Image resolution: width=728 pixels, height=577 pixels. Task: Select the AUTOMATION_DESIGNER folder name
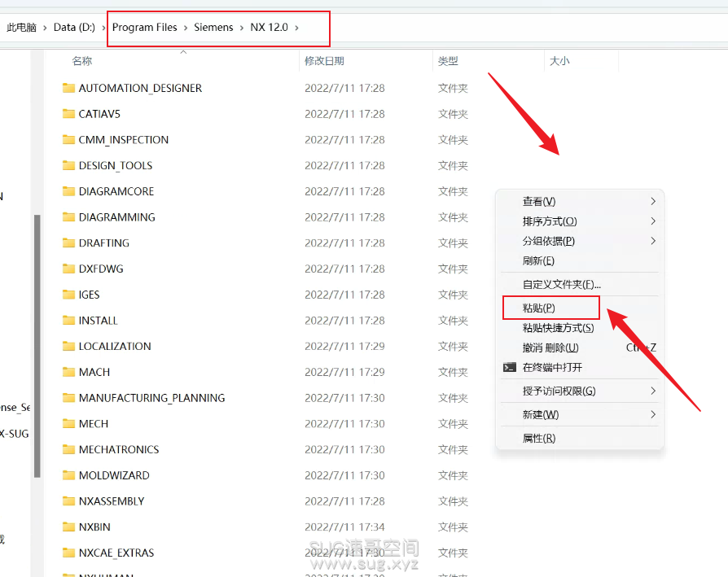tap(140, 88)
